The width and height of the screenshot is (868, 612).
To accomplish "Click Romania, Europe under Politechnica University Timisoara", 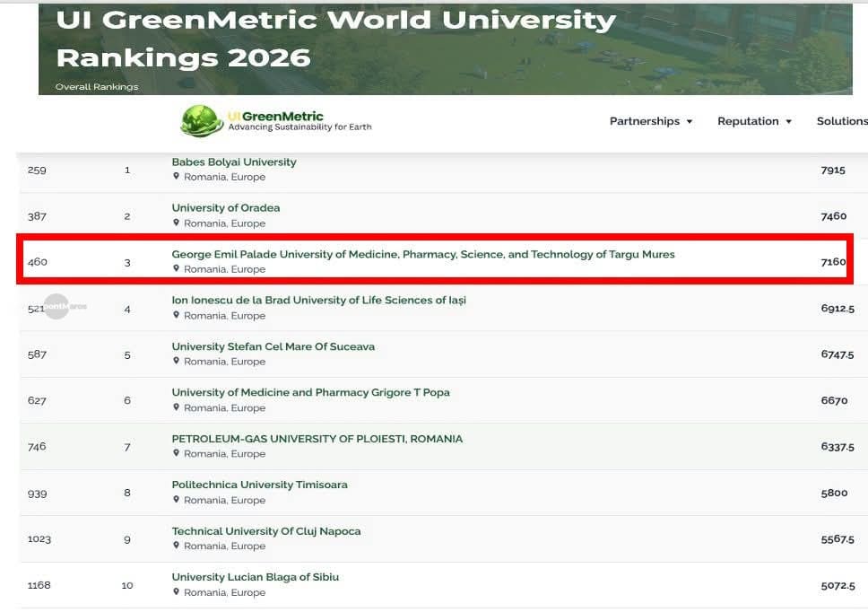I will coord(225,500).
